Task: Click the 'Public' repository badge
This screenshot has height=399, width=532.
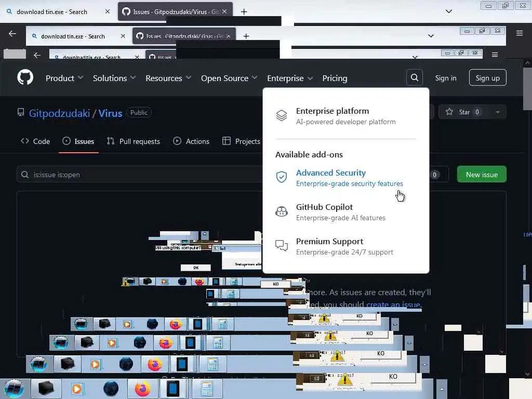Action: (x=139, y=113)
